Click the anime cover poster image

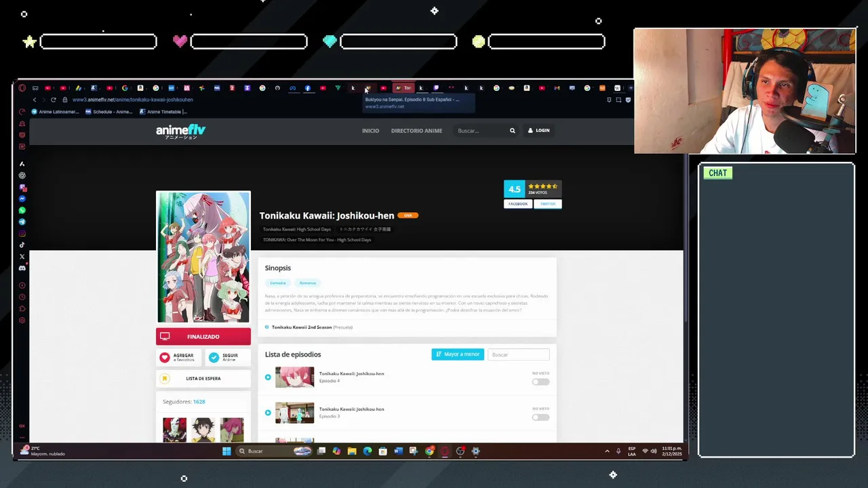pos(203,257)
